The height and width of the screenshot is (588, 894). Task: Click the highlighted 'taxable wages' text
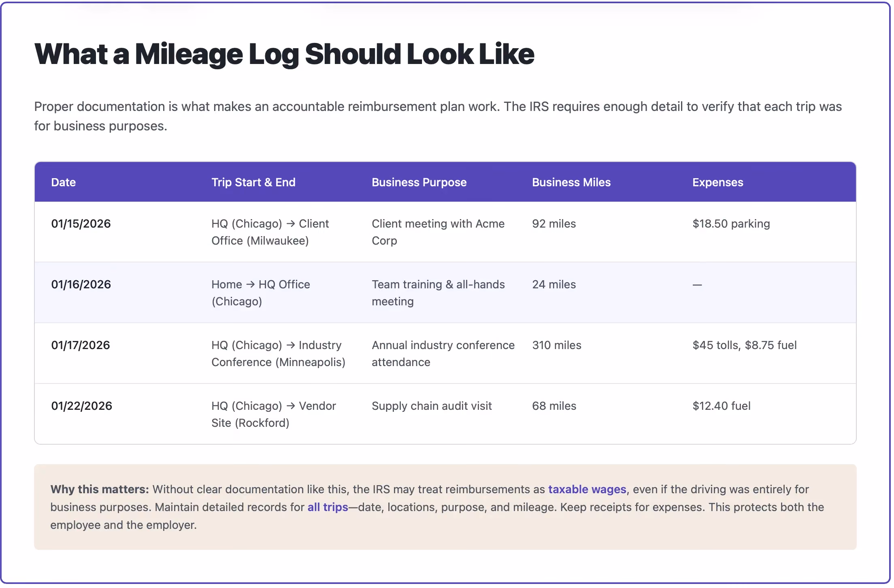pyautogui.click(x=587, y=489)
